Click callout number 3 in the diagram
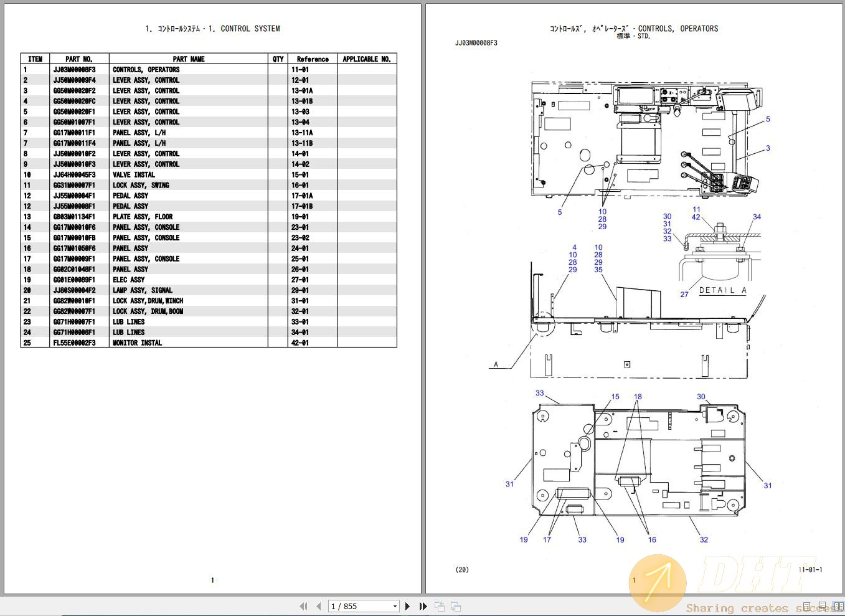Viewport: 845px width, 616px height. (768, 148)
